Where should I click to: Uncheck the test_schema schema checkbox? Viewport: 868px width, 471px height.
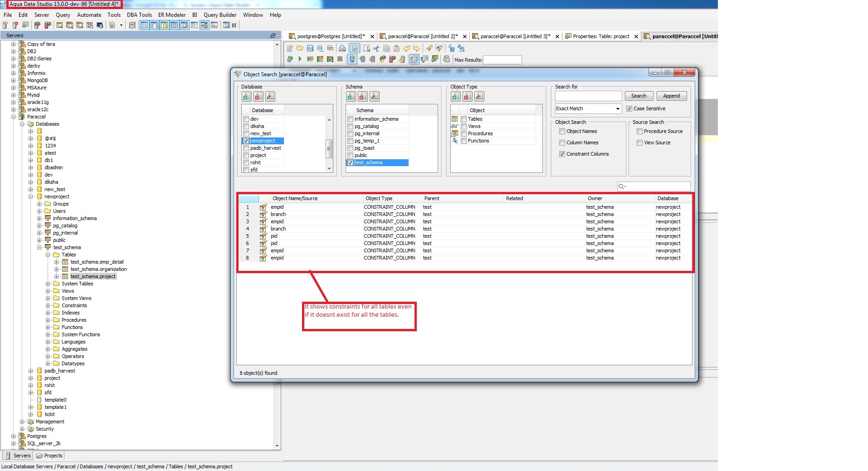351,163
